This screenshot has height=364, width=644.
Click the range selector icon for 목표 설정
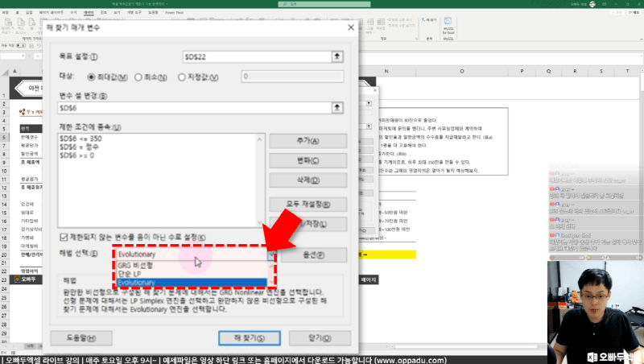pyautogui.click(x=337, y=56)
